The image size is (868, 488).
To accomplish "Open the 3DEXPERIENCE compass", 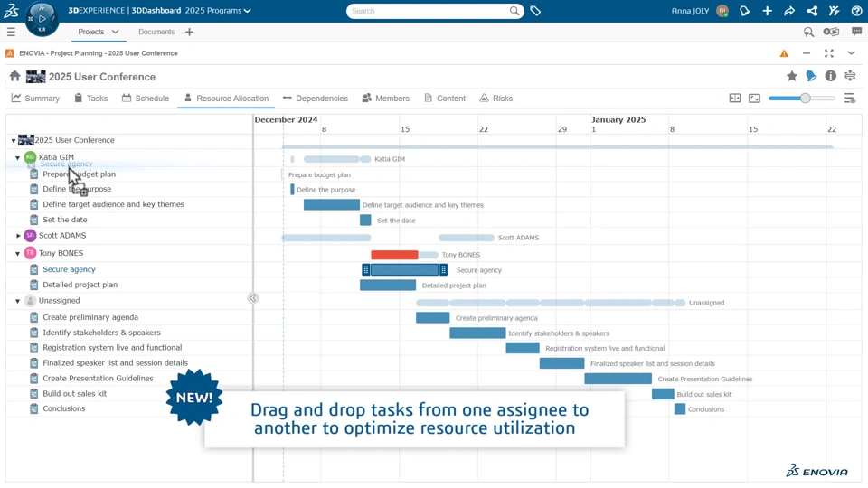I will point(42,19).
